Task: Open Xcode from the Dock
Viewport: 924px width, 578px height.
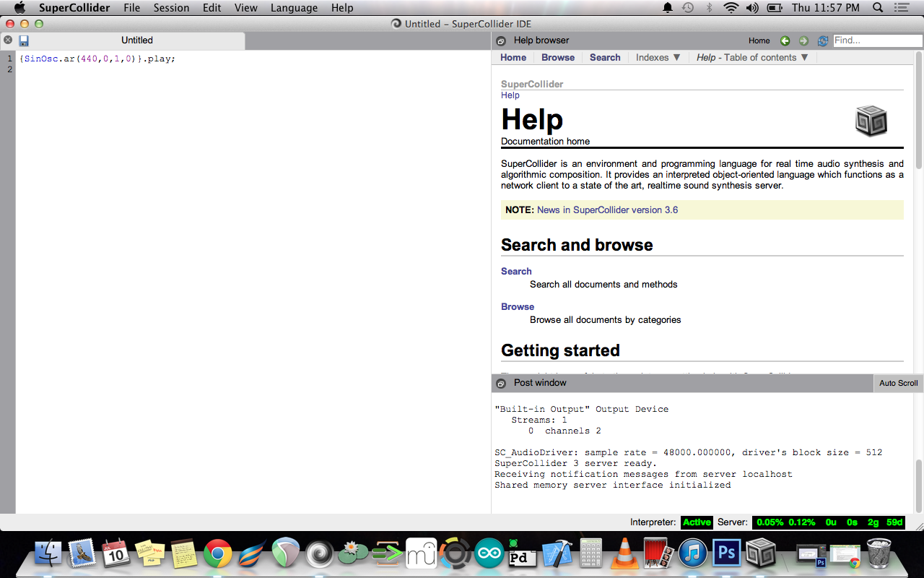Action: pos(557,554)
